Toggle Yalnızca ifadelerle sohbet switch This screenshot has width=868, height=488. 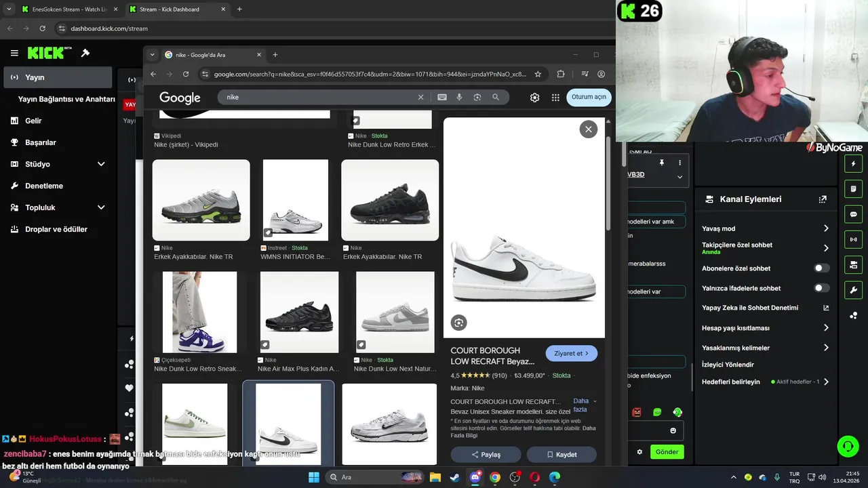(x=821, y=288)
